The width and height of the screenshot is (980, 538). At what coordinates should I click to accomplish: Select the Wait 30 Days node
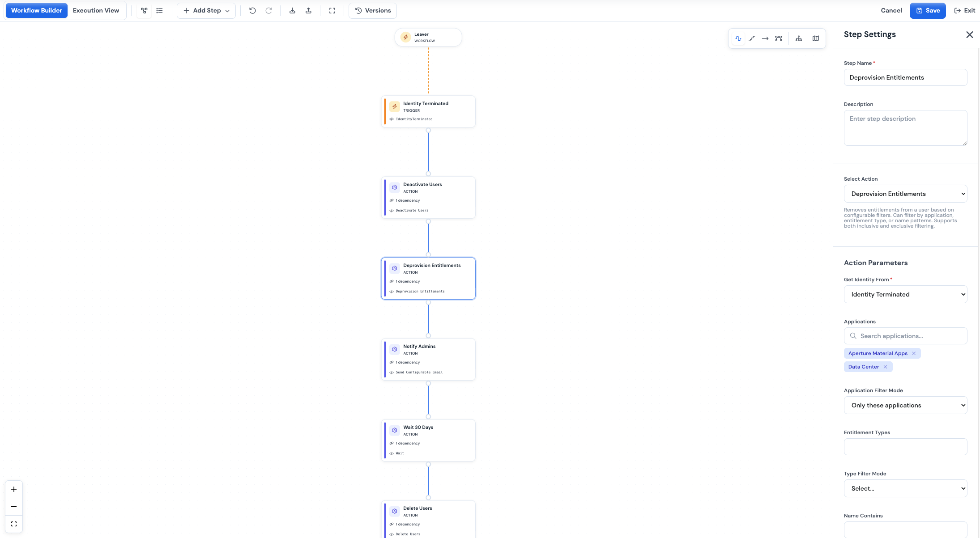[x=428, y=441]
